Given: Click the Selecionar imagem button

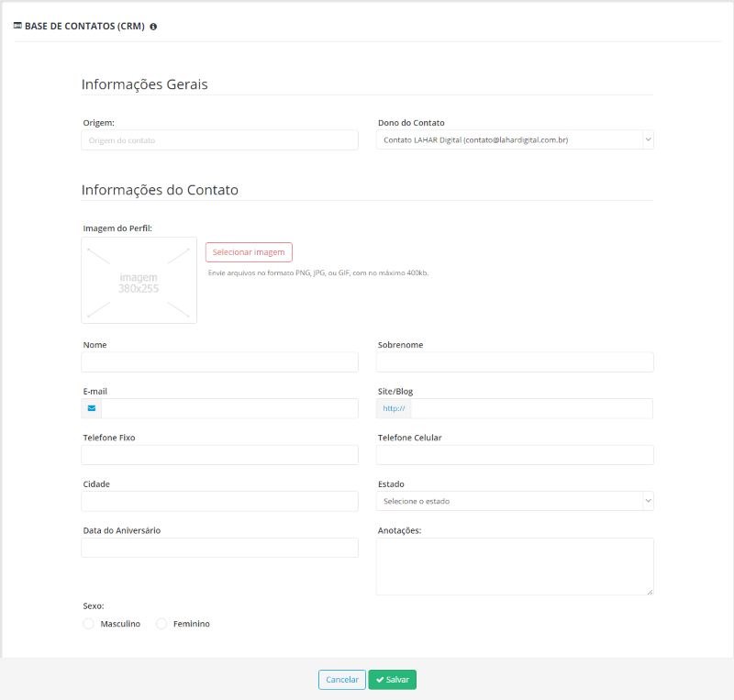Looking at the screenshot, I should tap(249, 252).
